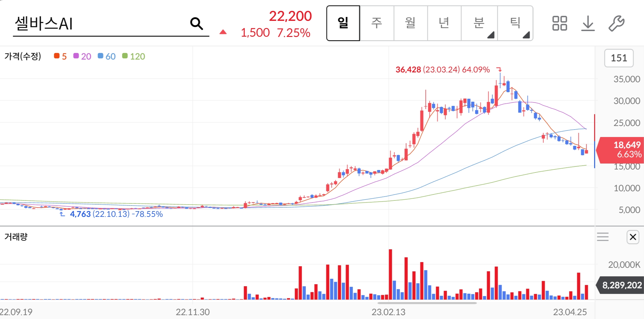644x319 pixels.
Task: Open chart settings wrench icon
Action: click(x=616, y=23)
